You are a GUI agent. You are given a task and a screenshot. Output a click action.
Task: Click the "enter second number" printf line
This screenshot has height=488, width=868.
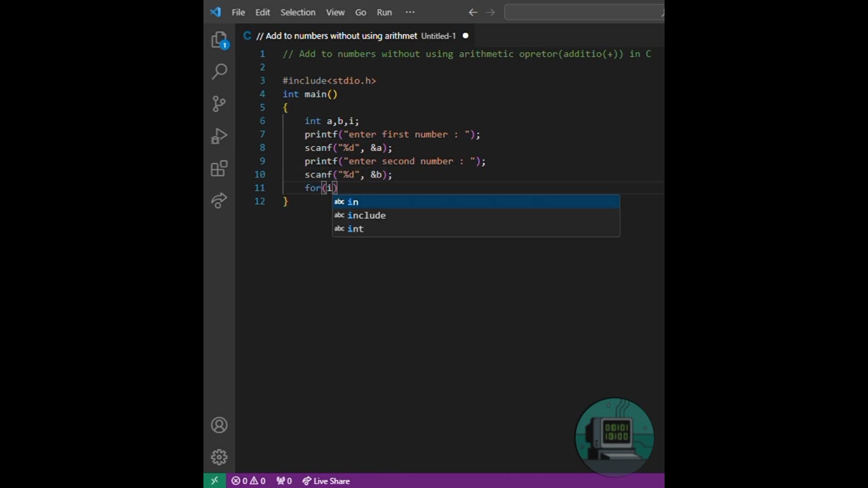pyautogui.click(x=395, y=161)
